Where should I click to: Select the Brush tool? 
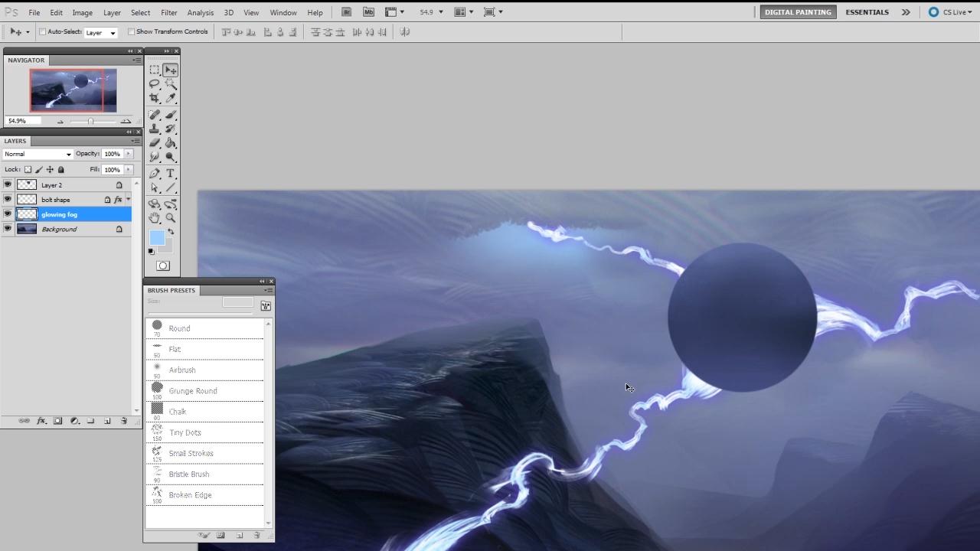tap(170, 115)
